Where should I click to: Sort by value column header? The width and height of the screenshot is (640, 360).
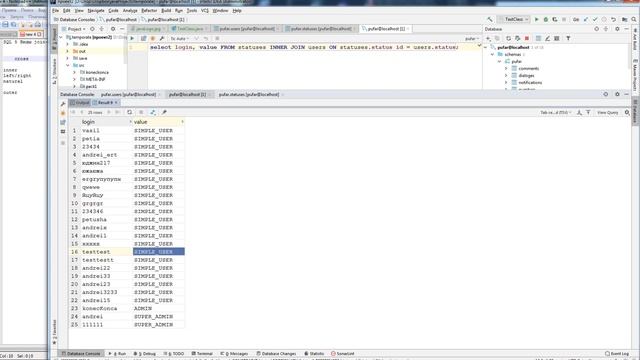click(x=158, y=122)
